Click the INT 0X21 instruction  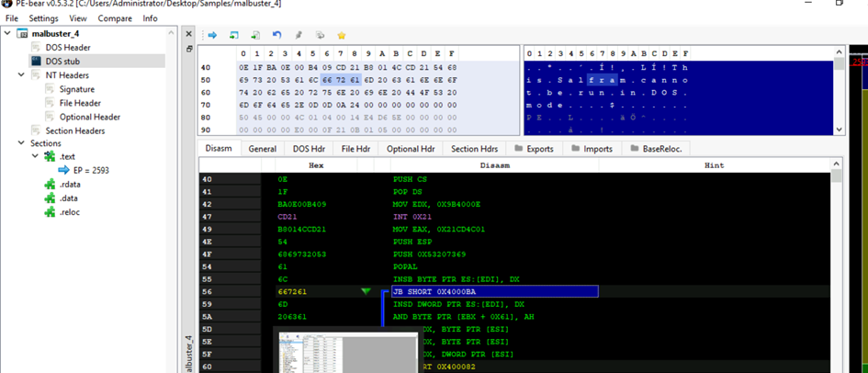[x=411, y=217]
